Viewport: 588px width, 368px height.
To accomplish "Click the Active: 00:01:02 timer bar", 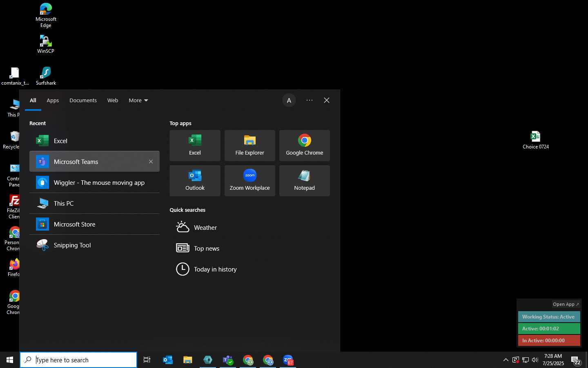I will point(549,329).
